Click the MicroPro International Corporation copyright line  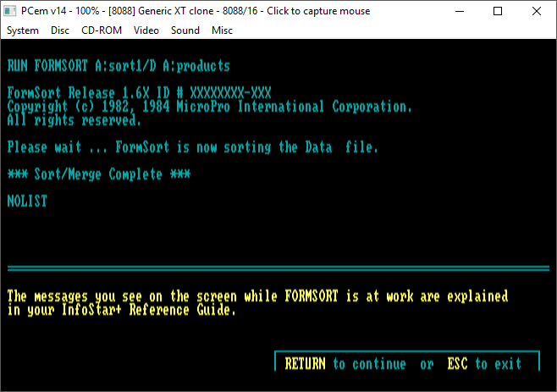(210, 107)
